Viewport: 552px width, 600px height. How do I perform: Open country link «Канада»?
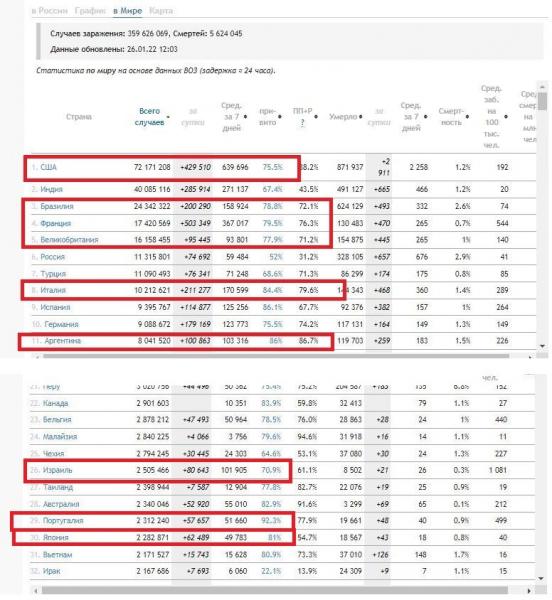tap(55, 403)
